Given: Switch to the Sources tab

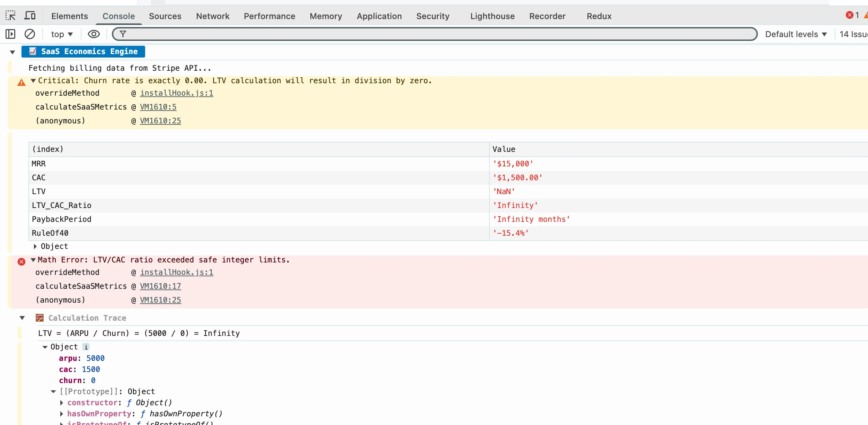Looking at the screenshot, I should coord(165,16).
